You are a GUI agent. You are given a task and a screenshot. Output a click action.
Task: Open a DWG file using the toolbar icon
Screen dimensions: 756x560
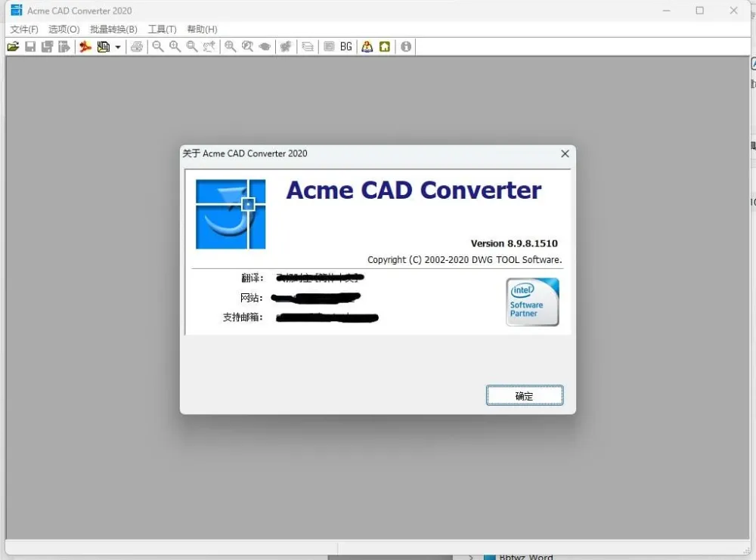click(x=13, y=46)
